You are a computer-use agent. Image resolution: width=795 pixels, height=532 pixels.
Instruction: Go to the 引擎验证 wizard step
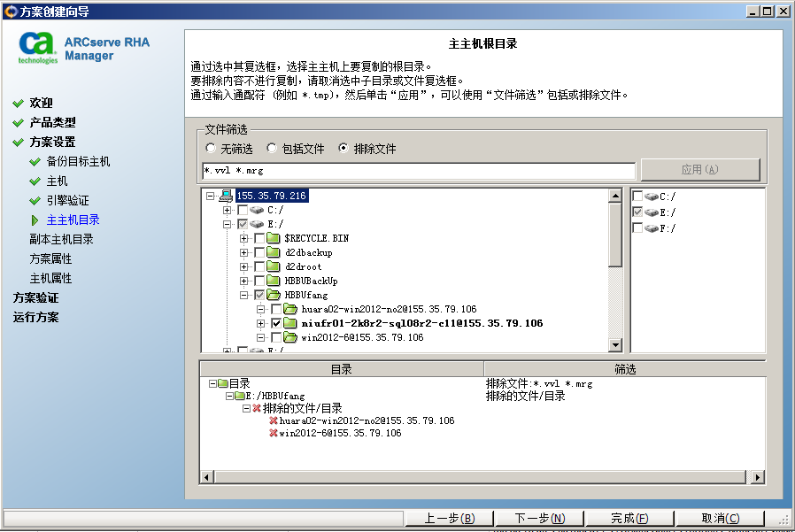(67, 201)
